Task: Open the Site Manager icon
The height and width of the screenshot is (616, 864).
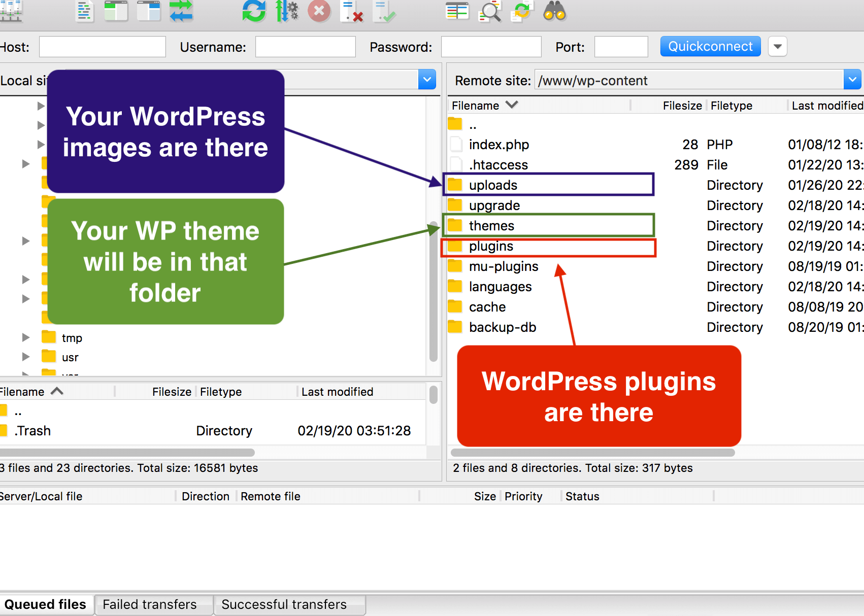Action: [10, 11]
